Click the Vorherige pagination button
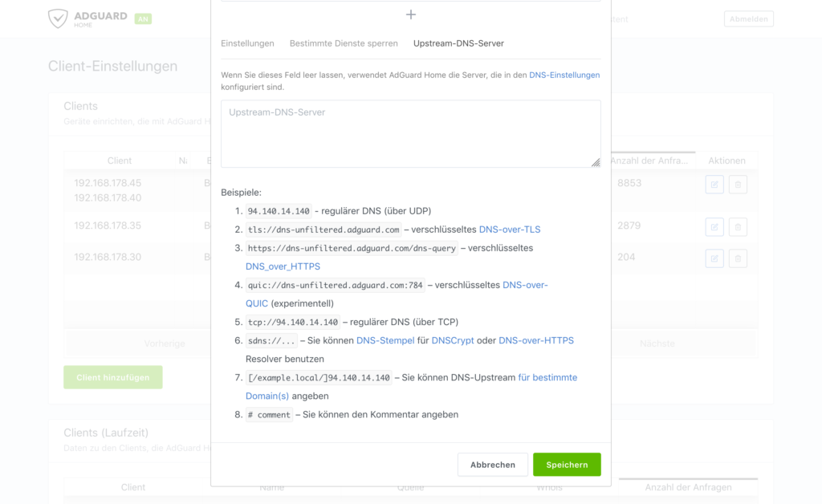 click(x=165, y=343)
